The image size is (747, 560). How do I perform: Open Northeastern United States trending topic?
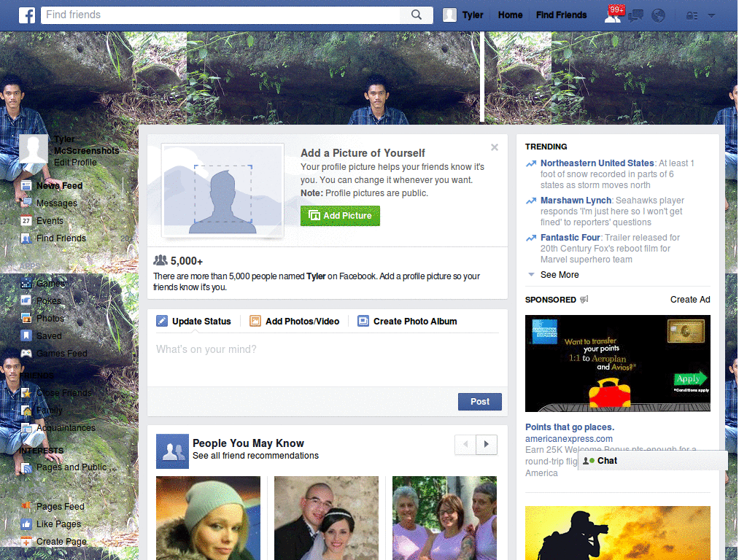coord(597,163)
